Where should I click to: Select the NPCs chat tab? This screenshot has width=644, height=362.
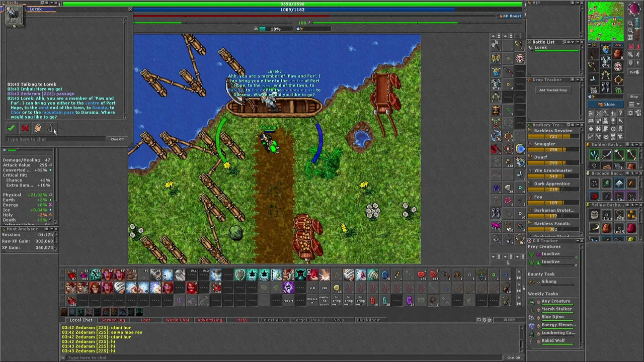click(x=339, y=320)
